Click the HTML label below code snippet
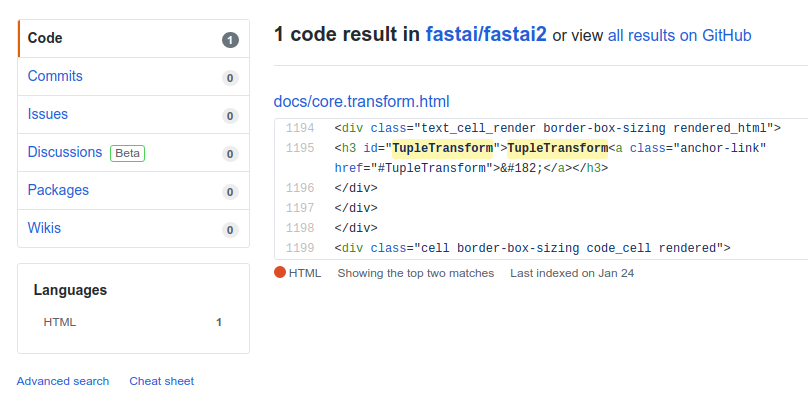This screenshot has width=808, height=405. click(305, 273)
